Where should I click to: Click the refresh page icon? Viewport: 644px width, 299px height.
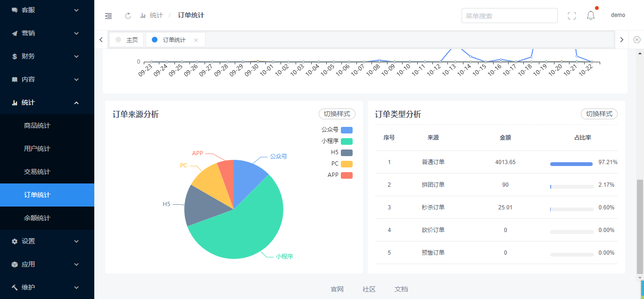128,16
